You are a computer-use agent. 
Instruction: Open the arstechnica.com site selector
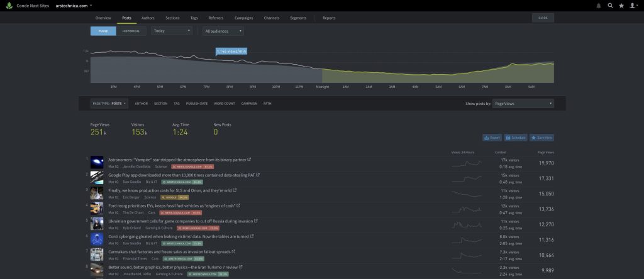click(74, 6)
